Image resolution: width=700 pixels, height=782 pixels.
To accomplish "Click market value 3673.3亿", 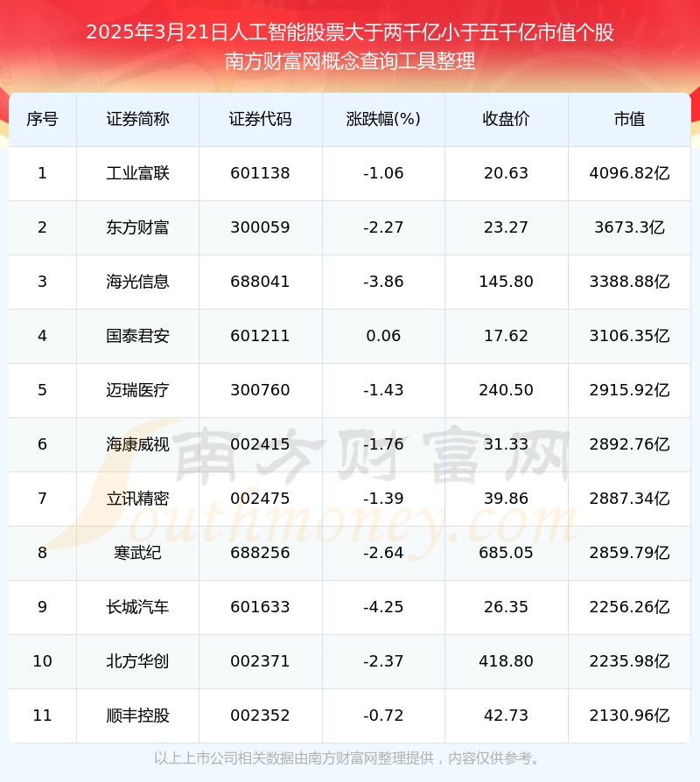I will click(x=630, y=227).
